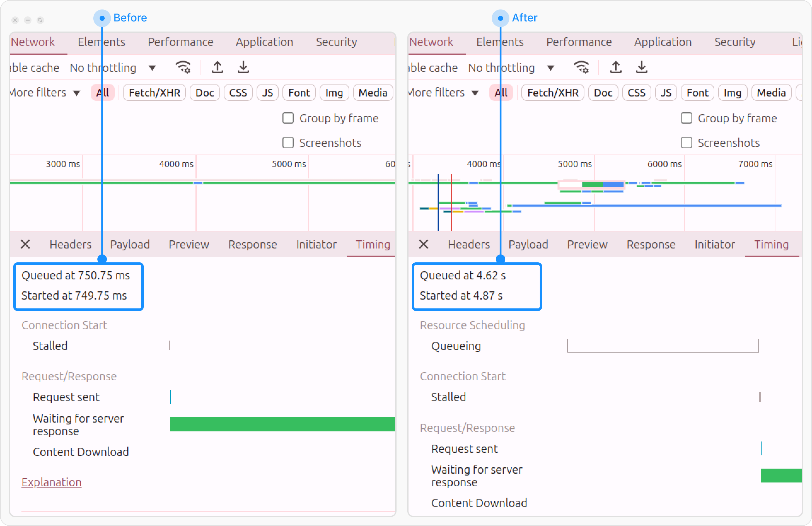Click export HAR download icon in After panel
This screenshot has width=812, height=526.
[642, 67]
